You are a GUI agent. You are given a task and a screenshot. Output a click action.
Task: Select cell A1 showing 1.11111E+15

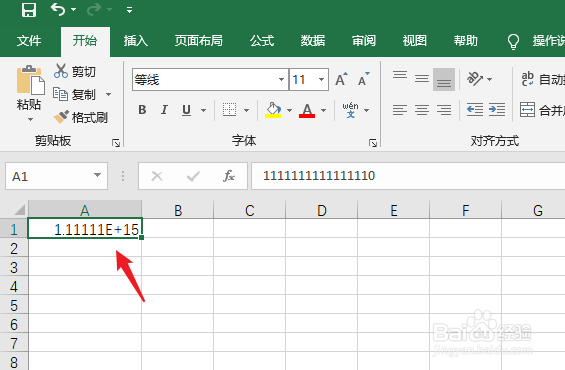pos(85,228)
